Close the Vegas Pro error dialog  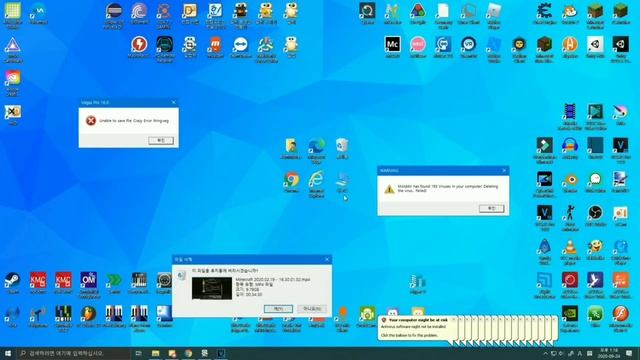(174, 102)
